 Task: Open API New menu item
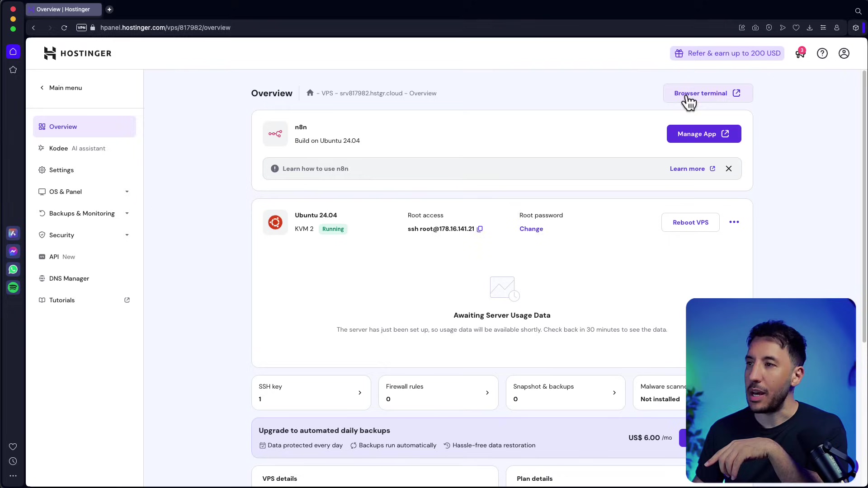click(85, 257)
